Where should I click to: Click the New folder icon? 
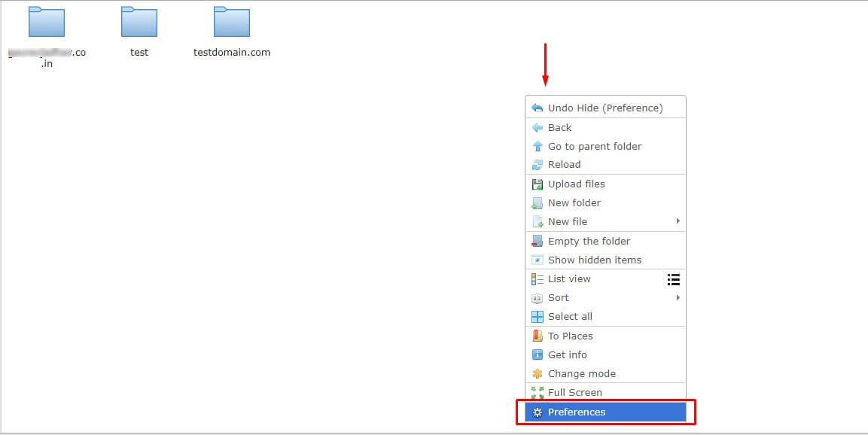point(537,203)
